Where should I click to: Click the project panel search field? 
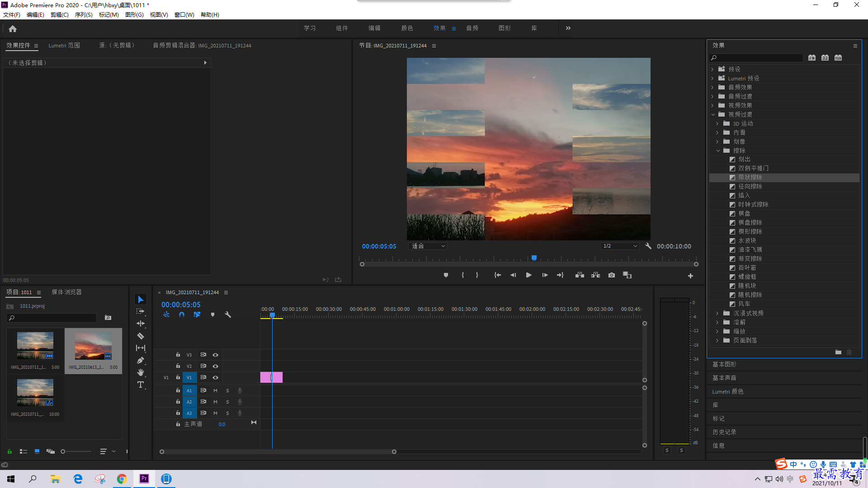coord(52,318)
